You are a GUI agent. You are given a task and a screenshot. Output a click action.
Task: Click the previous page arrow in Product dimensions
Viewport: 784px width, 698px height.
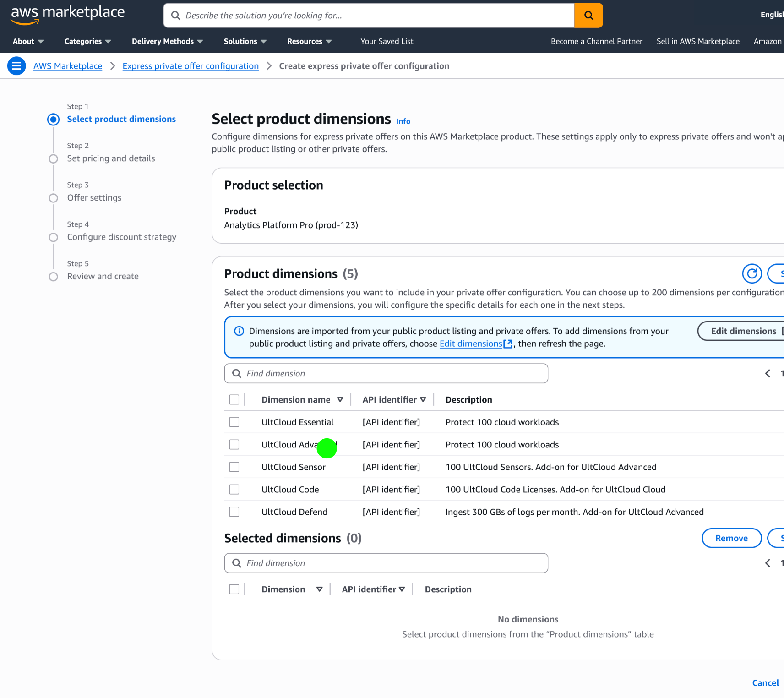click(768, 373)
